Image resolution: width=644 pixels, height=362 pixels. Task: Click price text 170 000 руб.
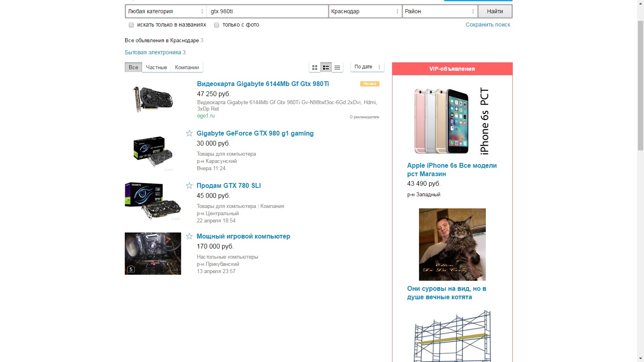(x=215, y=246)
